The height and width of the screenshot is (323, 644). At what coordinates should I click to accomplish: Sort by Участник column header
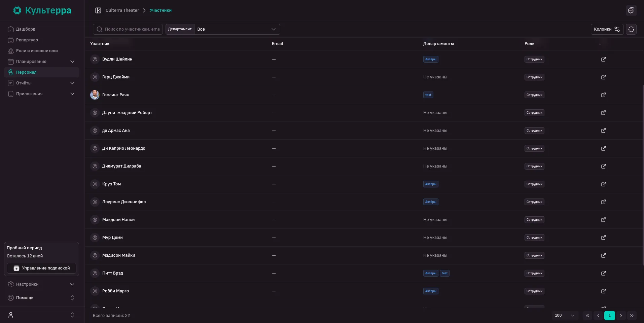pos(100,44)
